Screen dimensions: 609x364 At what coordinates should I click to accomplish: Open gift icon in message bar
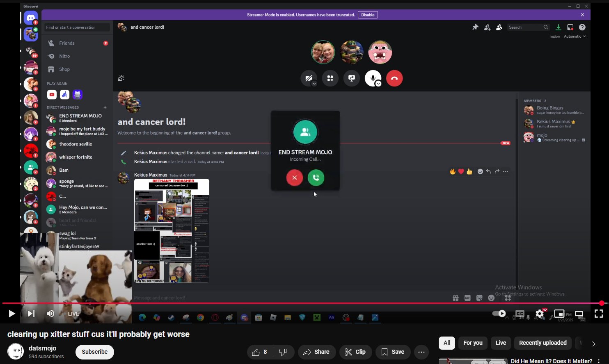pos(456,298)
